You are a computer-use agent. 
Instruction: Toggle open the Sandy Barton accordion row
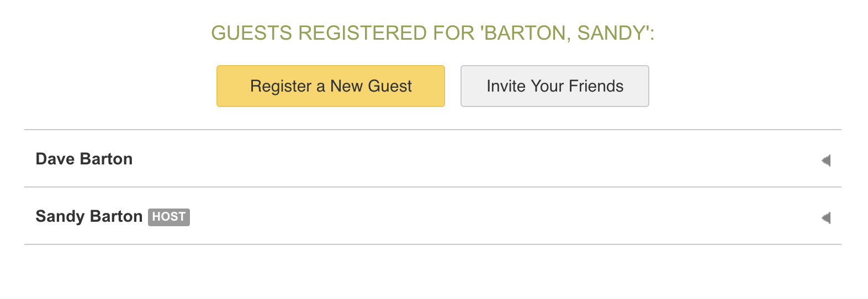pos(432,216)
